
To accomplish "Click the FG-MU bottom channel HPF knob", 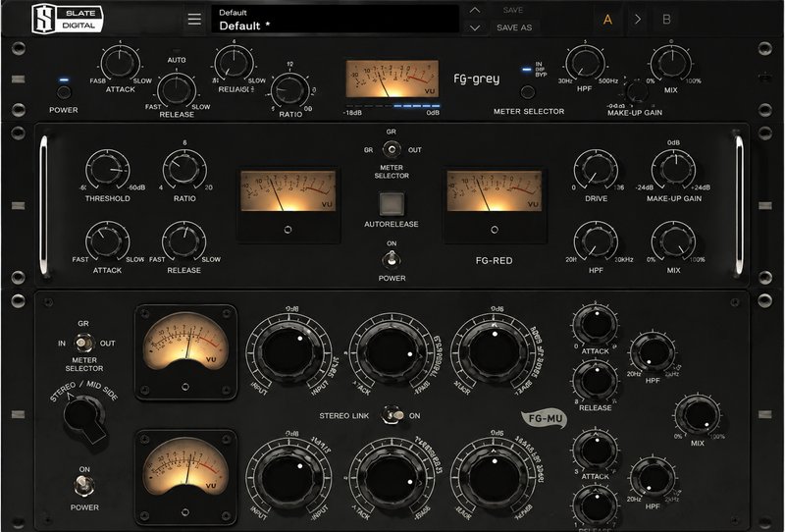I will [x=653, y=478].
